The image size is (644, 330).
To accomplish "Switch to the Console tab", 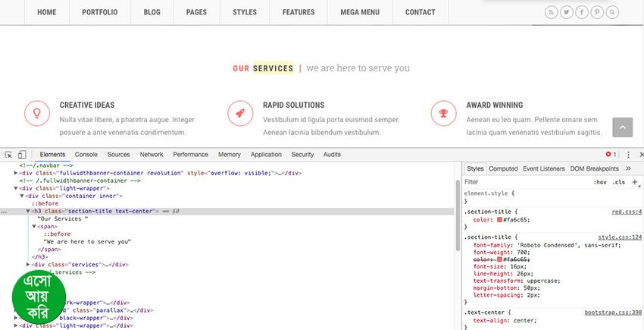I will point(86,155).
